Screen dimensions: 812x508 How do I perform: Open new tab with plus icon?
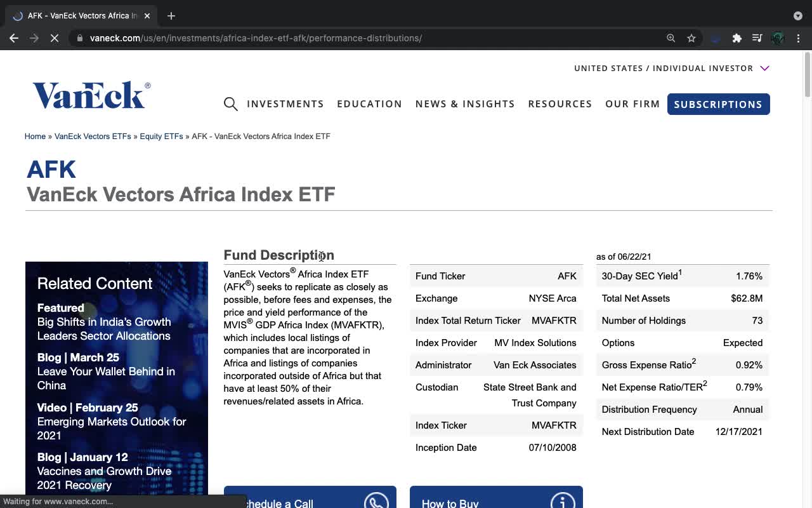pyautogui.click(x=171, y=16)
